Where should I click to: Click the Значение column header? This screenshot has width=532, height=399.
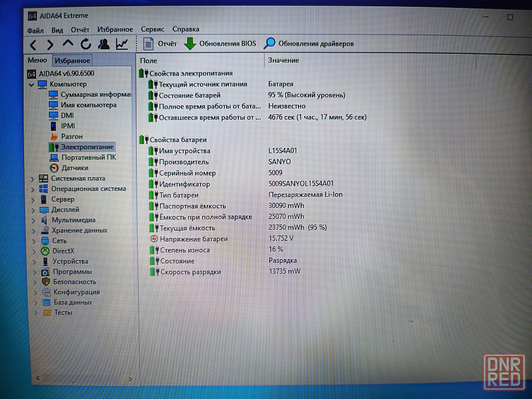[x=284, y=61]
